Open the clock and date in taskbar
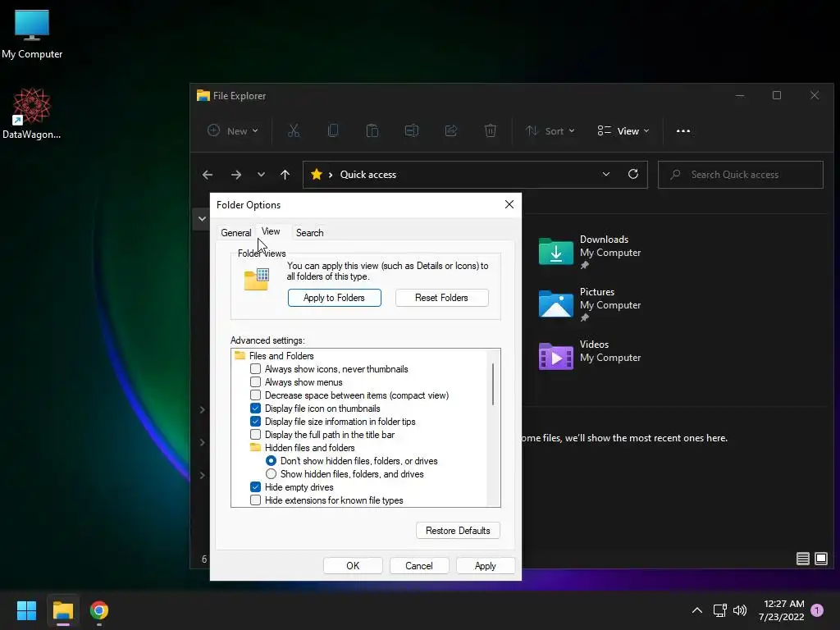The width and height of the screenshot is (840, 630). click(781, 610)
